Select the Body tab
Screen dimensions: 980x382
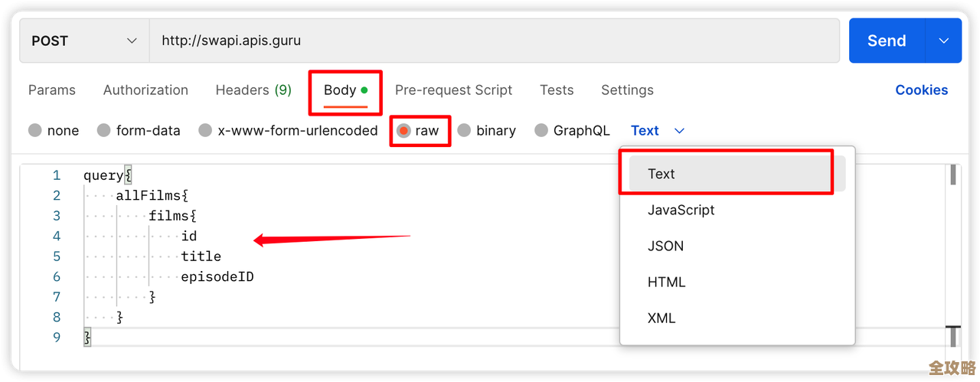point(340,90)
